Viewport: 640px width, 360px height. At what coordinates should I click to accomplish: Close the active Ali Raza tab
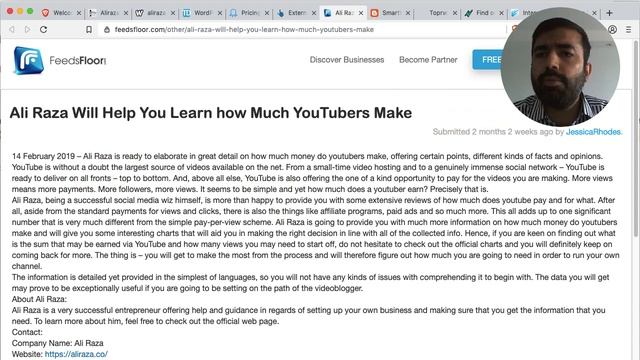pyautogui.click(x=361, y=13)
